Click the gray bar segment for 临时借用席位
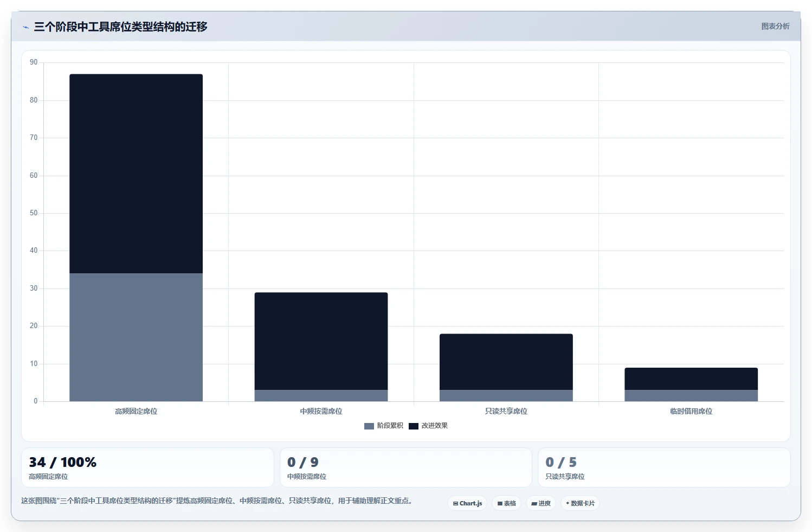This screenshot has width=812, height=532. tap(691, 396)
